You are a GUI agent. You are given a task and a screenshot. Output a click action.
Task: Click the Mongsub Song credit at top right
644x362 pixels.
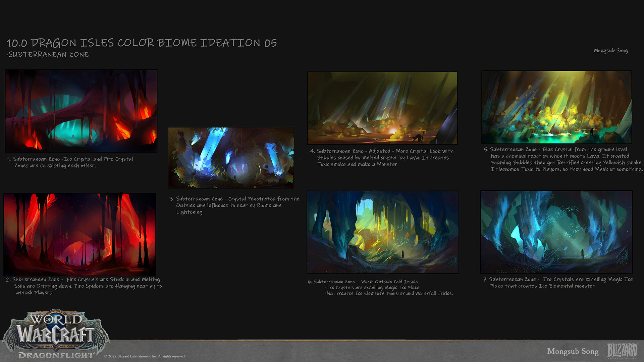pyautogui.click(x=610, y=51)
